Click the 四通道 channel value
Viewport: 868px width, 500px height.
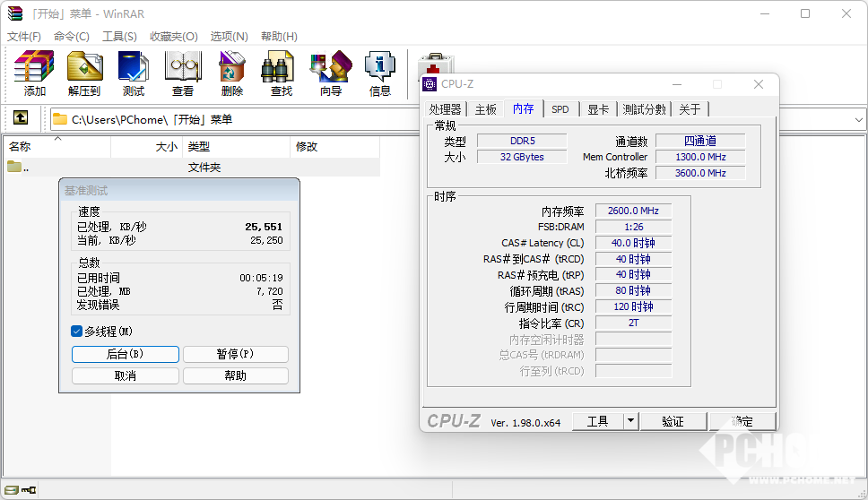point(700,141)
